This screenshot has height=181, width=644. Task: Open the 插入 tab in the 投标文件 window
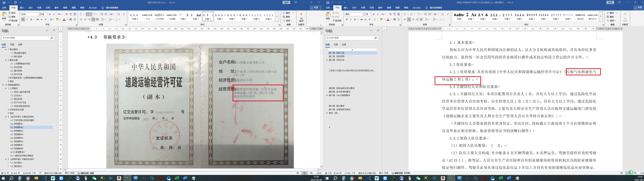[x=22, y=8]
